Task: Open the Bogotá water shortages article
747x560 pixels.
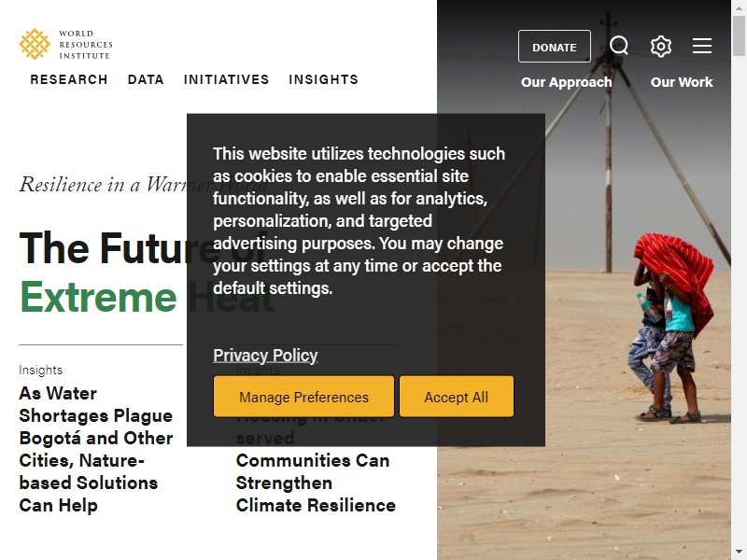Action: pos(96,449)
